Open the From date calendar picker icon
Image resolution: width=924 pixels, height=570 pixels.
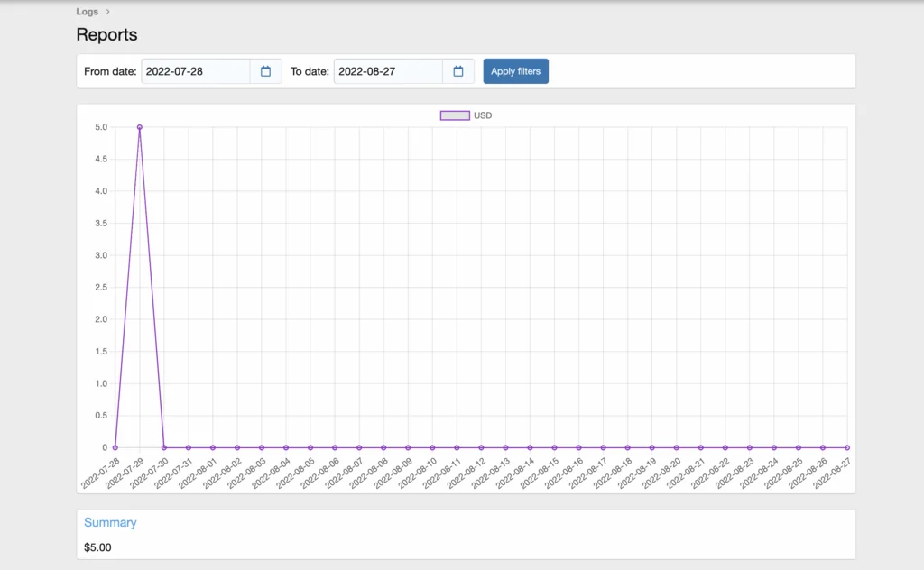[265, 71]
